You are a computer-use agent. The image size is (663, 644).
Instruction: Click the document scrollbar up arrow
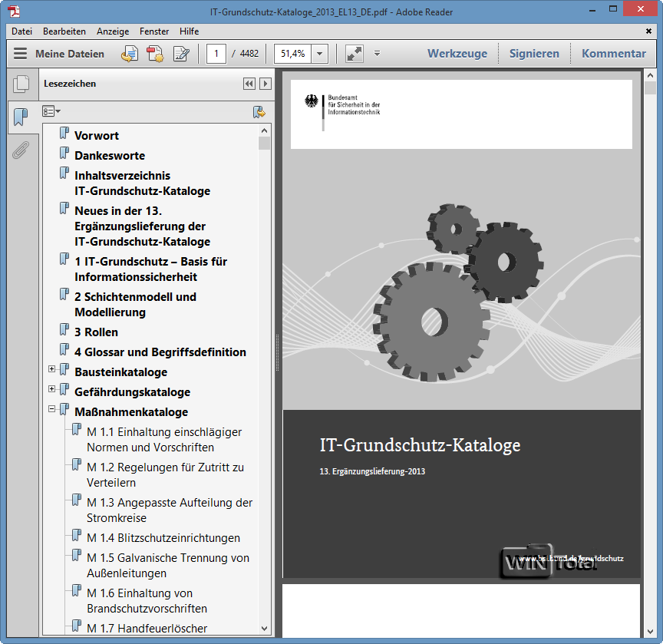(x=650, y=76)
